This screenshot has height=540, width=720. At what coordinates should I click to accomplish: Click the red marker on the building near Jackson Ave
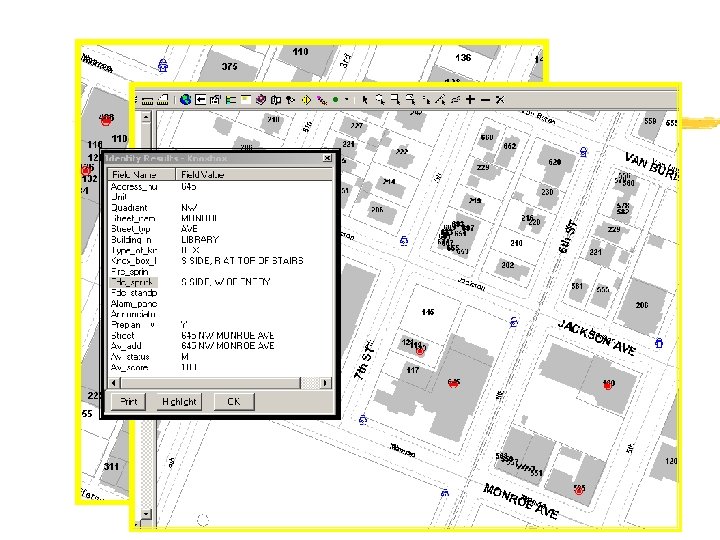click(x=608, y=385)
